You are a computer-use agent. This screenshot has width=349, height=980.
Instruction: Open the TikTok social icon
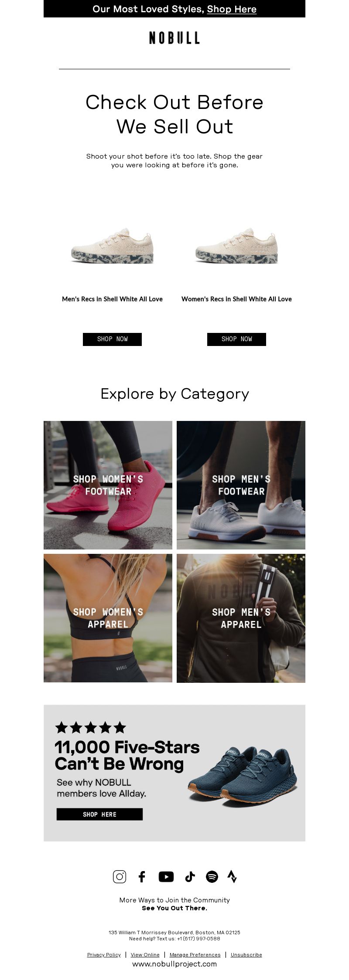point(190,876)
